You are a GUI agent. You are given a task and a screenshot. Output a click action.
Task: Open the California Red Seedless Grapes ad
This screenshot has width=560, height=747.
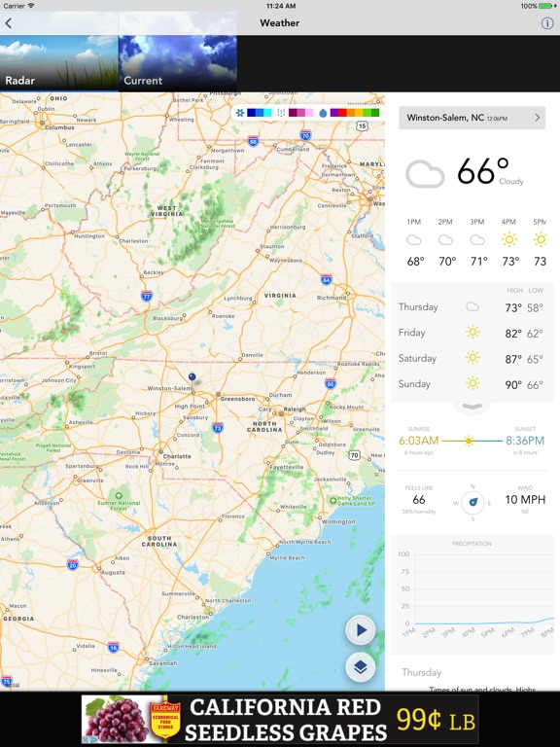click(x=280, y=720)
